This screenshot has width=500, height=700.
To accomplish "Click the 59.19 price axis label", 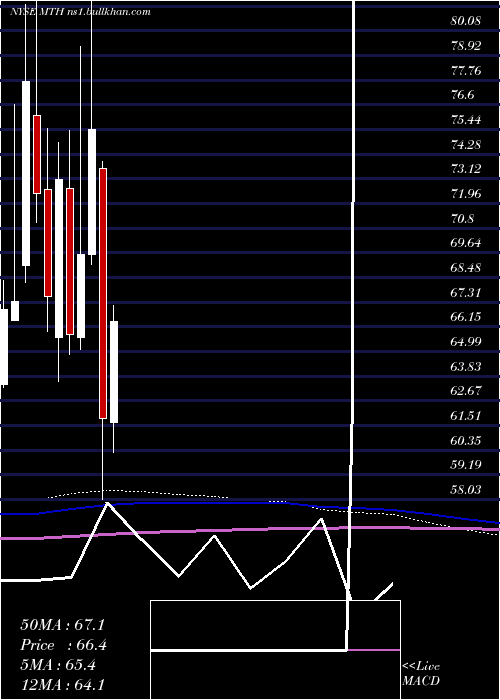I will tap(466, 465).
